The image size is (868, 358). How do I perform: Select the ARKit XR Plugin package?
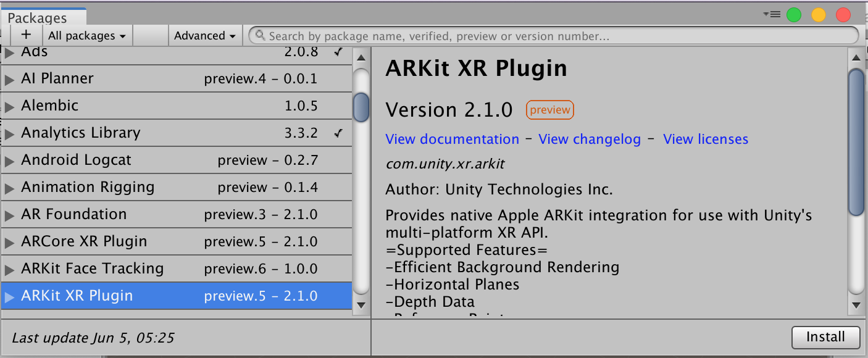pyautogui.click(x=177, y=296)
